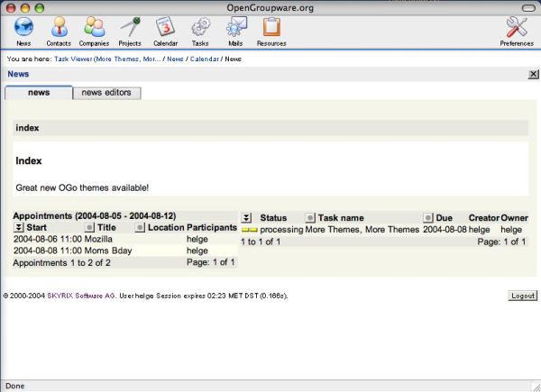Open the Contacts module
Viewport: 541px width, 392px height.
click(x=59, y=28)
